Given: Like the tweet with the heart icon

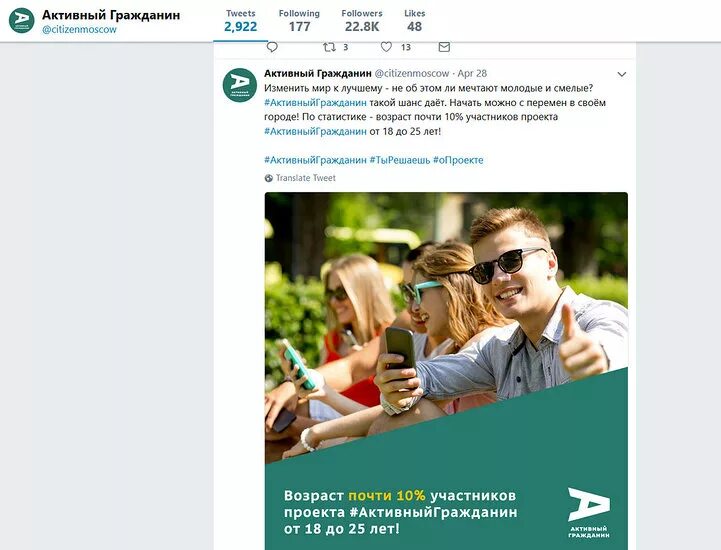Looking at the screenshot, I should pyautogui.click(x=386, y=47).
